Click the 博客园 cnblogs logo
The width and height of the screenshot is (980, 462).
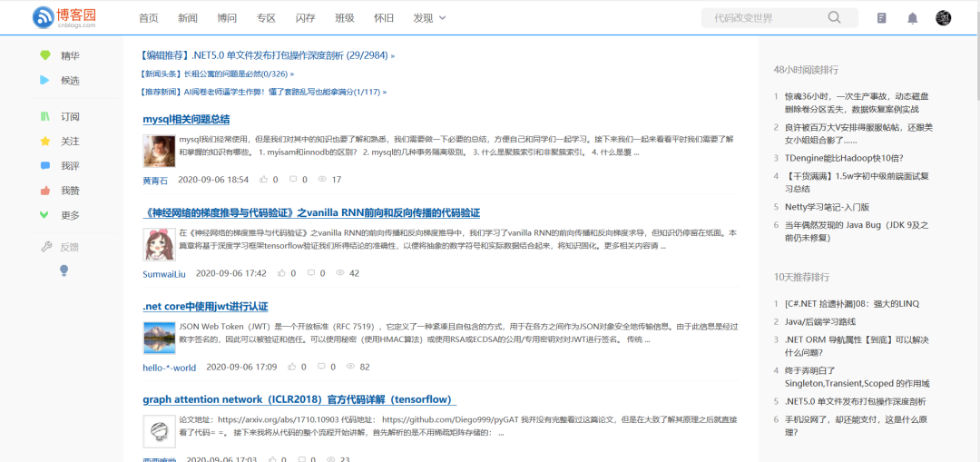pos(64,17)
